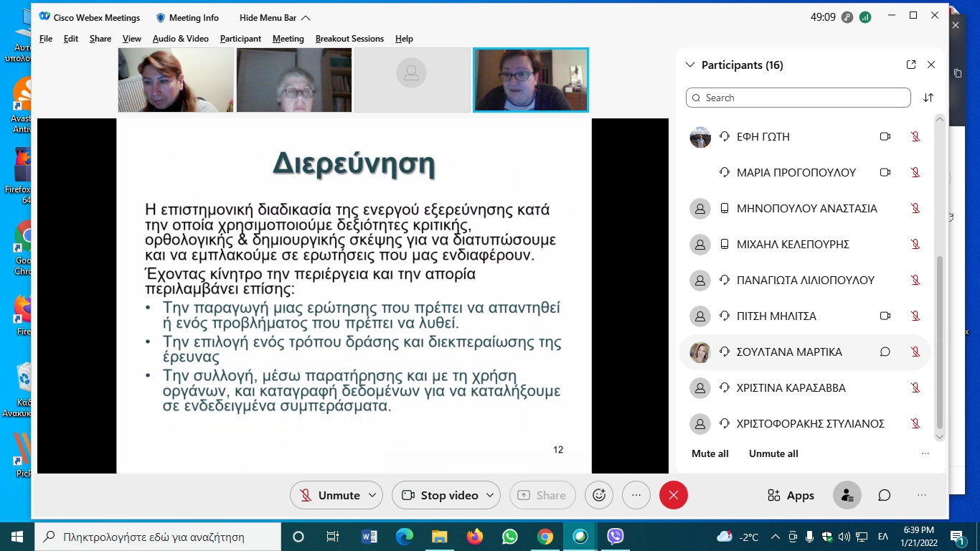Click Mute all button

(710, 453)
